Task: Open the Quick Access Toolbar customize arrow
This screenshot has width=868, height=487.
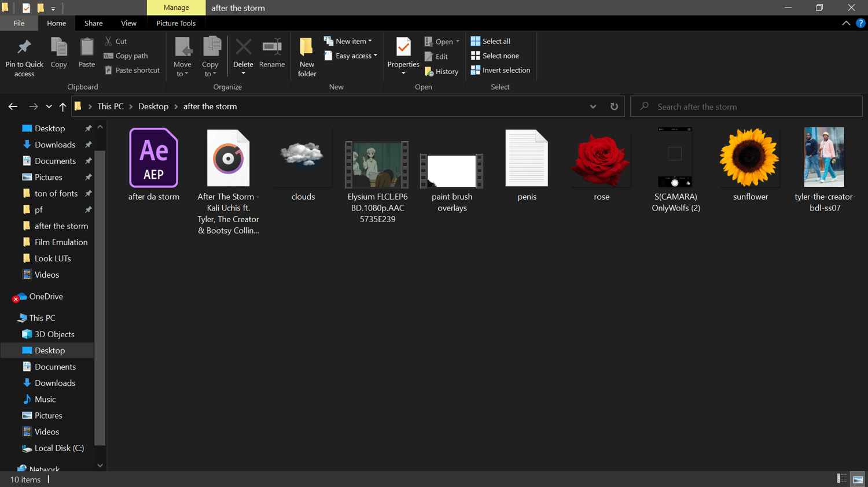Action: point(53,8)
